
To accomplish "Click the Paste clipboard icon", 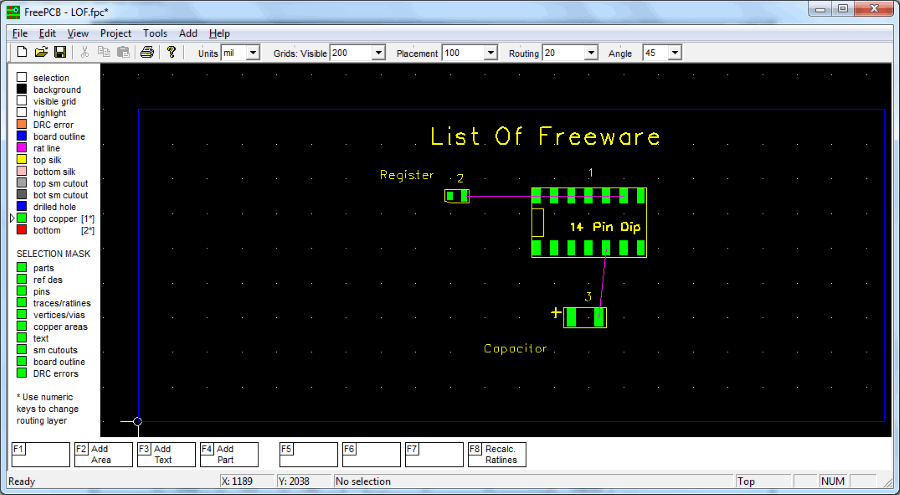I will (123, 52).
